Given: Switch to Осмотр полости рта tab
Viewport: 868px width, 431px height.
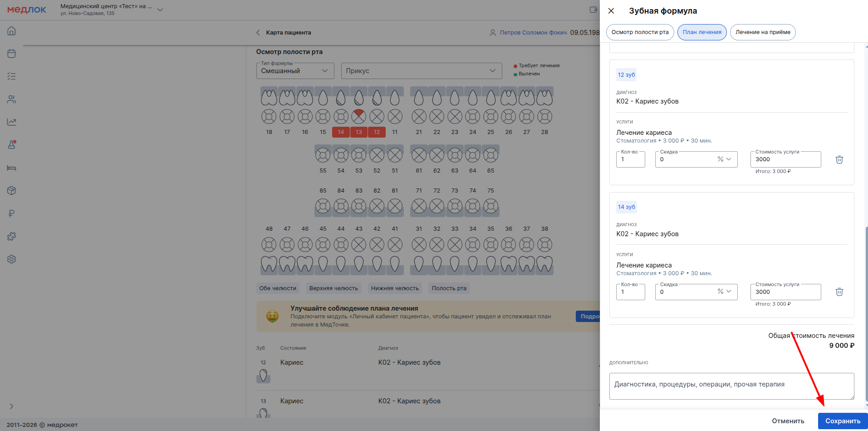Looking at the screenshot, I should pos(640,32).
